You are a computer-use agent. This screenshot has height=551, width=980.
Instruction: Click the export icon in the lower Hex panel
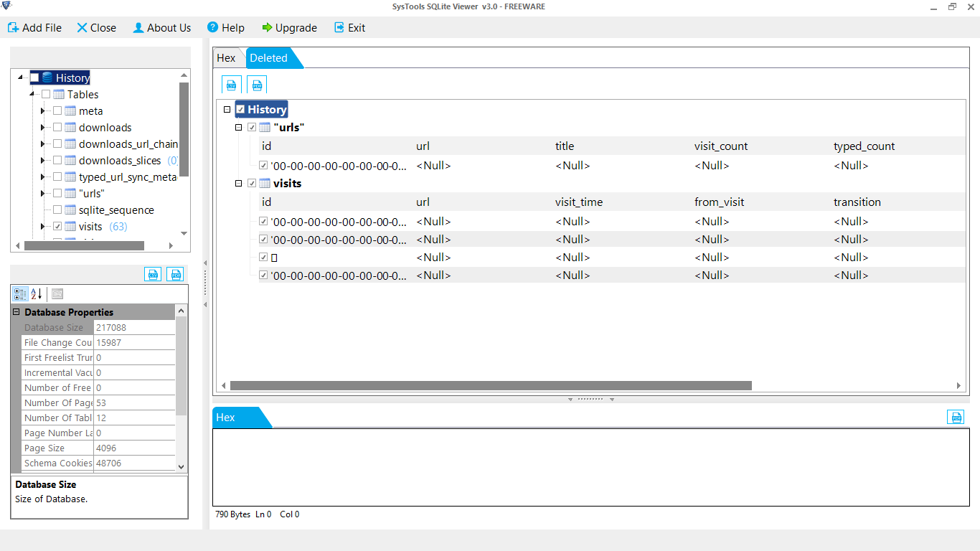point(955,417)
